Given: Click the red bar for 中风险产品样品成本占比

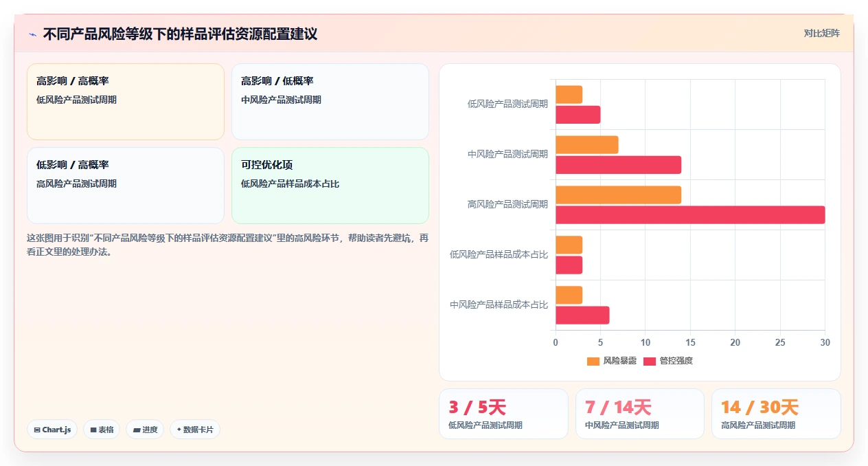Looking at the screenshot, I should pos(582,315).
